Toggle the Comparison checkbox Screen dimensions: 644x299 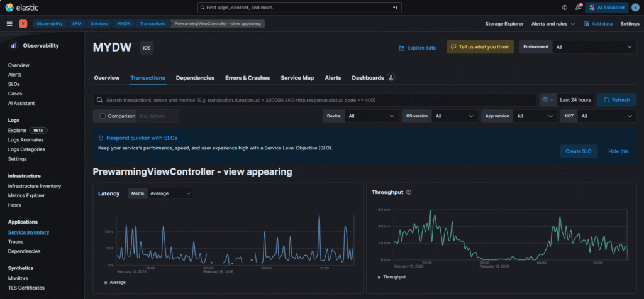click(x=103, y=116)
